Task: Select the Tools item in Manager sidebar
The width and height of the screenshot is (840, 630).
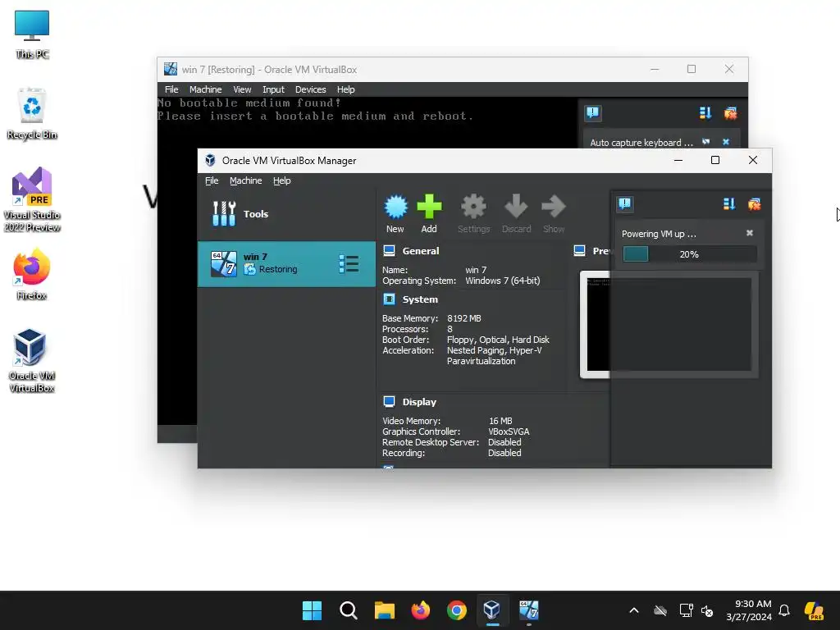Action: click(286, 214)
